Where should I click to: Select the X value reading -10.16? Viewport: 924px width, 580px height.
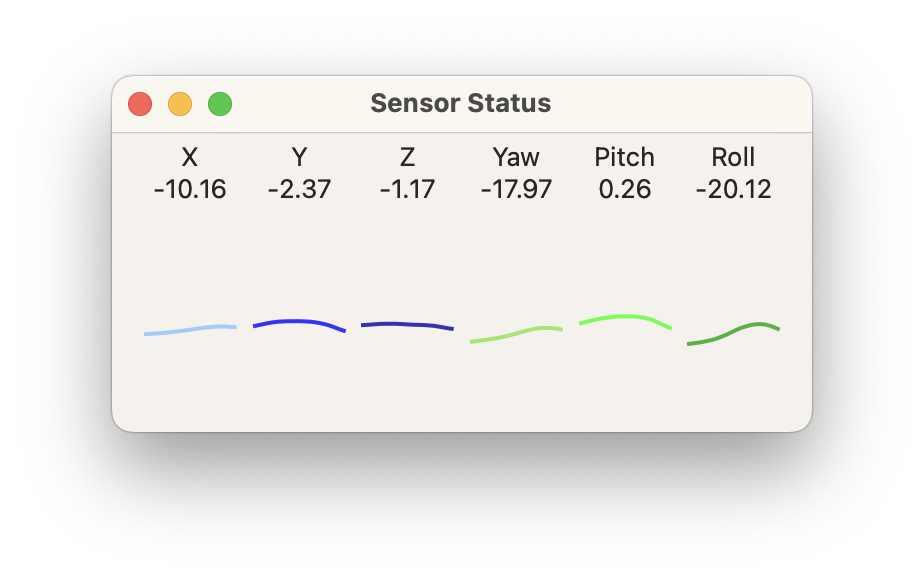tap(190, 189)
